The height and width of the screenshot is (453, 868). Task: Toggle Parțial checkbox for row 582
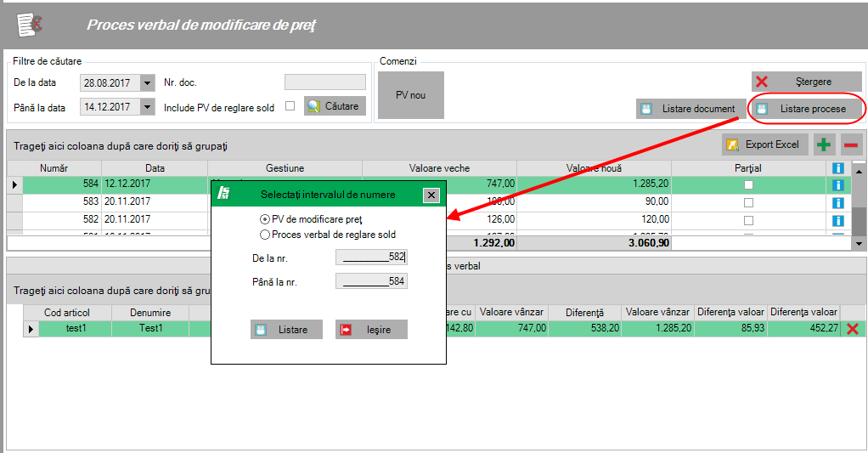point(748,220)
